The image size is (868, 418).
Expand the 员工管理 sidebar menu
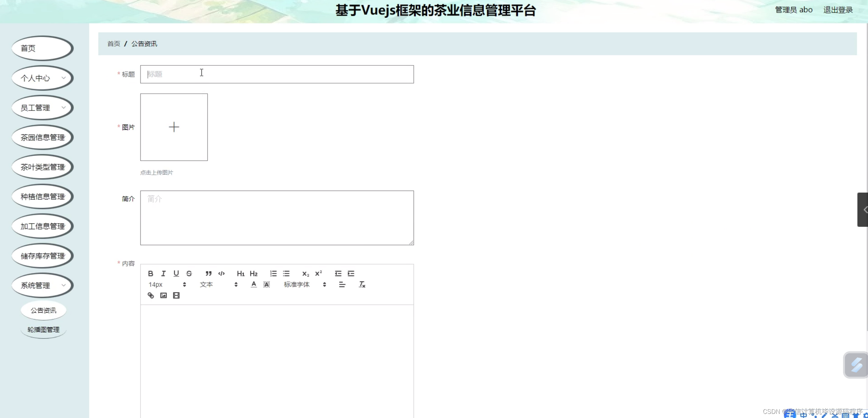coord(42,108)
